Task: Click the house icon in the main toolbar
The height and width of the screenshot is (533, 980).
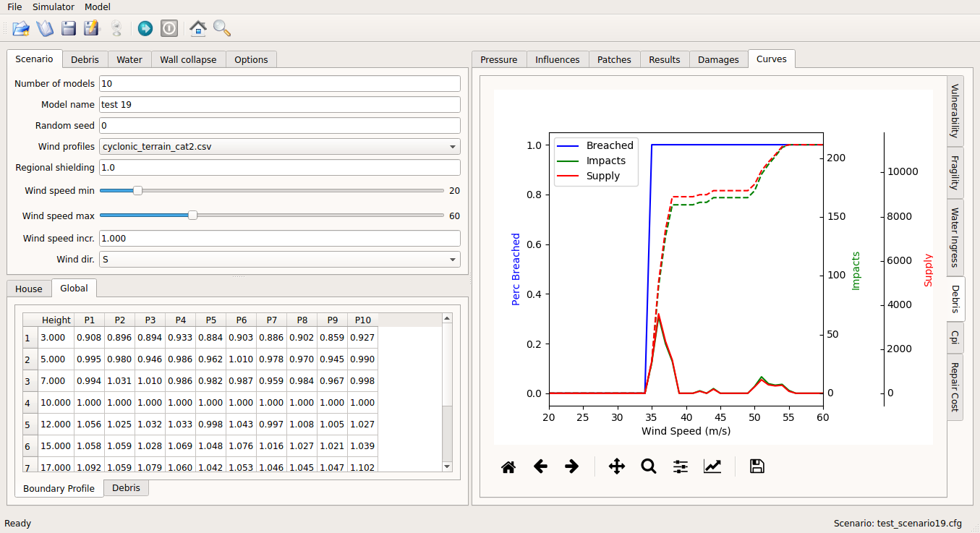Action: pyautogui.click(x=197, y=28)
